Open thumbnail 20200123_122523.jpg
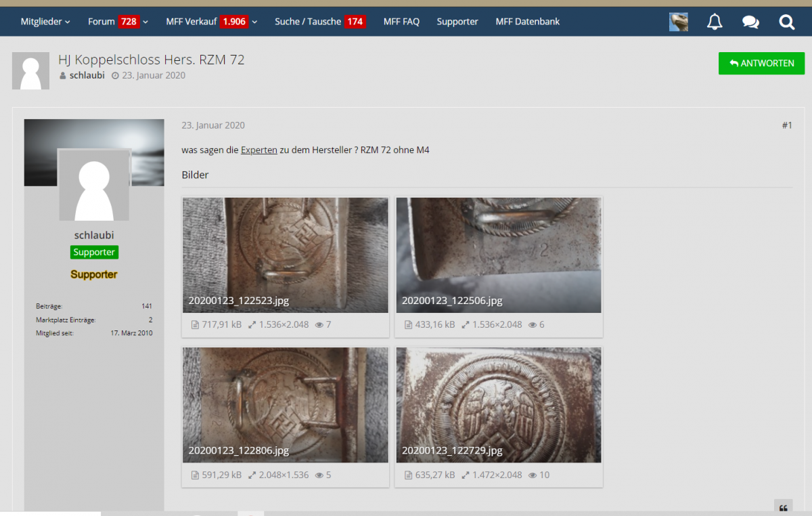This screenshot has height=516, width=812. point(286,255)
